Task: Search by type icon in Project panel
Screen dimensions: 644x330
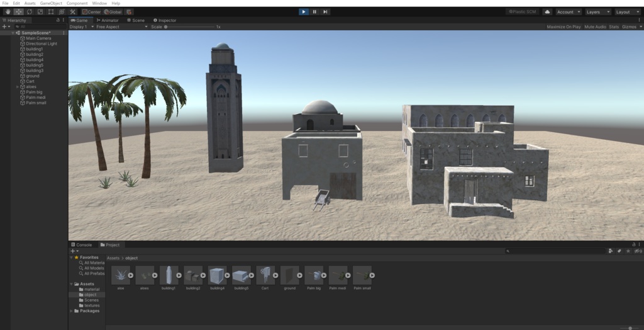Action: [611, 251]
